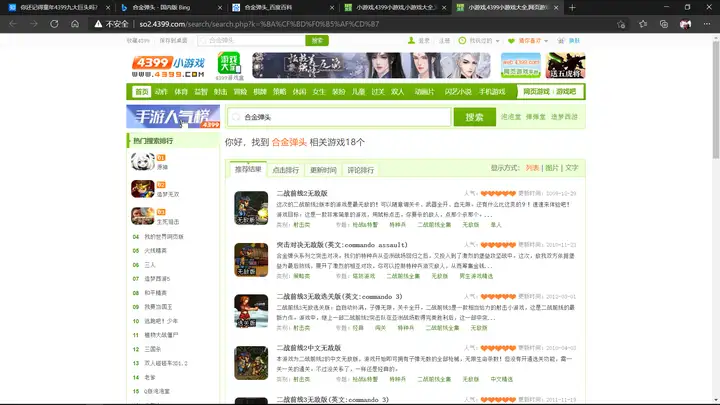This screenshot has height=405, width=720.
Task: Expand the 猜你喜欢 dropdown arrow
Action: [546, 41]
